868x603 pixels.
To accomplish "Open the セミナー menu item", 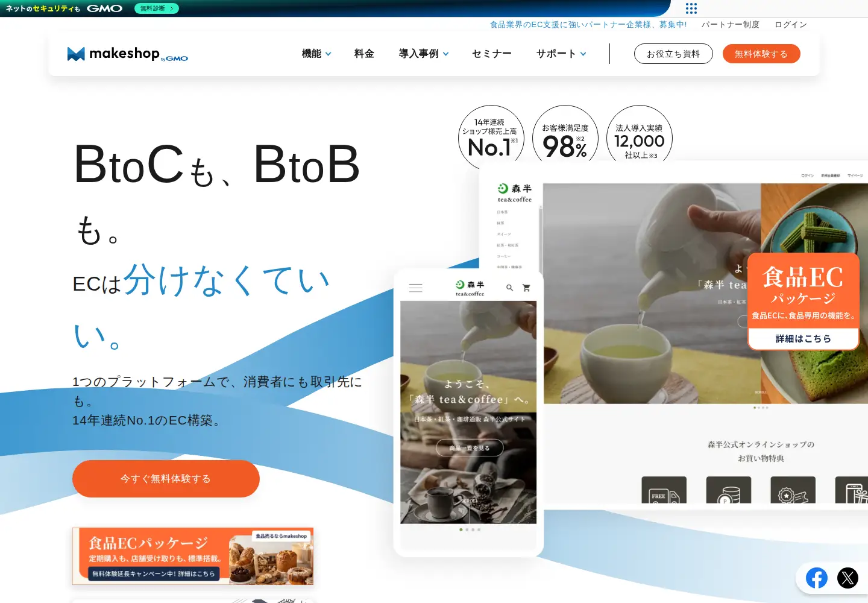I will click(x=492, y=54).
